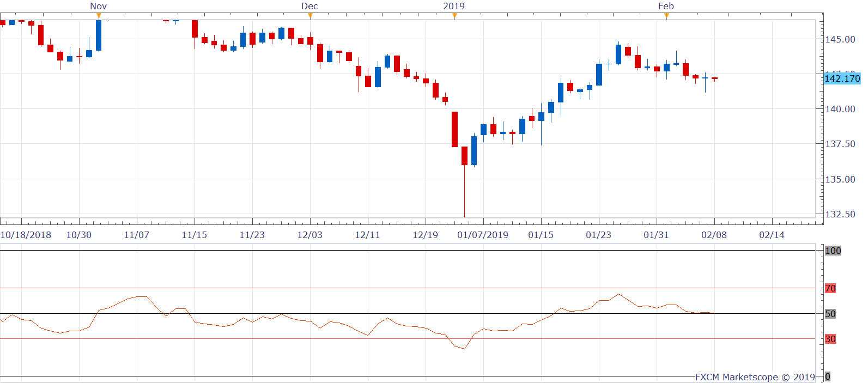Image resolution: width=868 pixels, height=383 pixels.
Task: Click the Dec month marker triangle
Action: 310,16
